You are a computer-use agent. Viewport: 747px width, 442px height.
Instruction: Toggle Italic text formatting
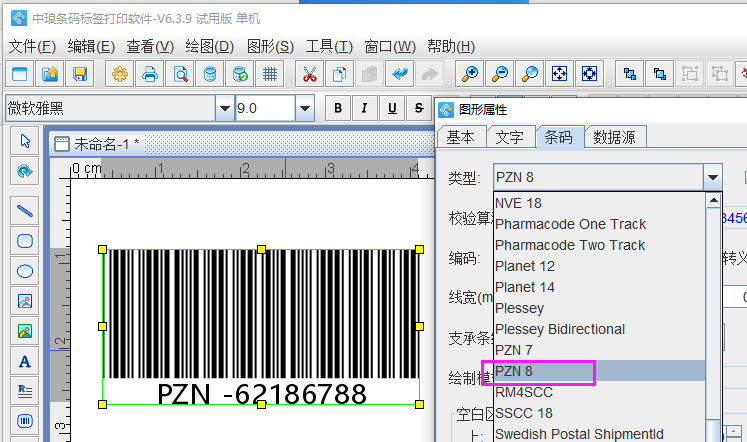coord(365,108)
